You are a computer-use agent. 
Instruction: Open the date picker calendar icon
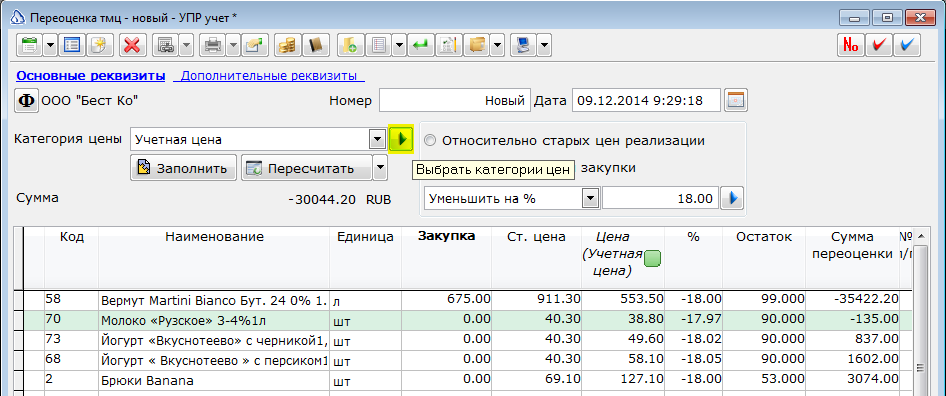point(736,100)
